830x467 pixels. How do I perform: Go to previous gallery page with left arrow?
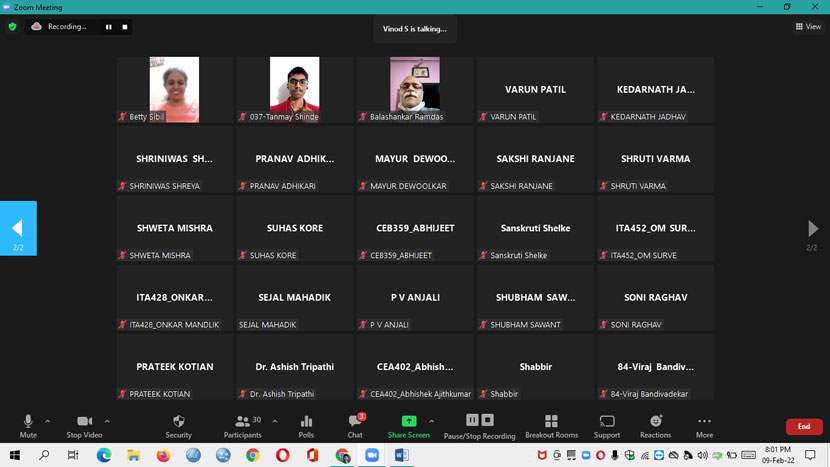pos(18,229)
